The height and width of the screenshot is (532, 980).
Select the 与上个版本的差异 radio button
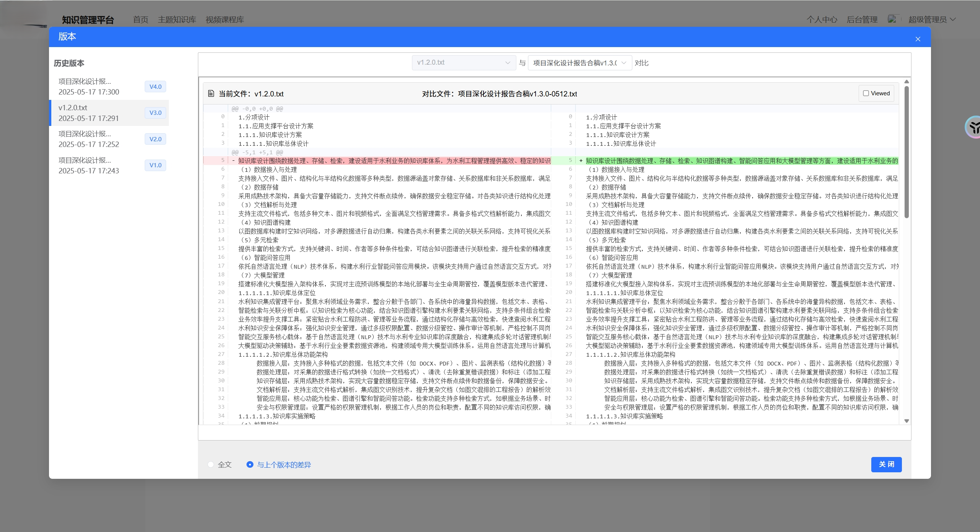coord(250,465)
